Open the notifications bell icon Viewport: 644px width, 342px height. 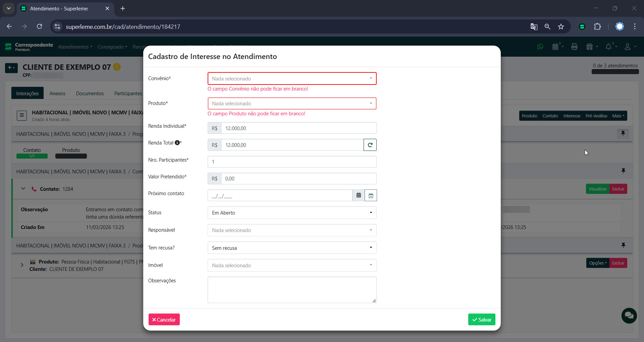coord(608,47)
